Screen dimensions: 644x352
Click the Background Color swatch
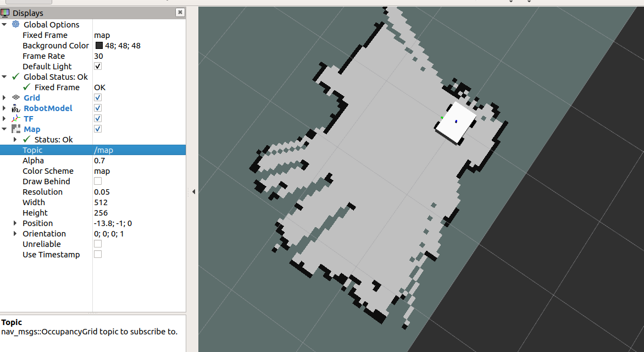[99, 46]
